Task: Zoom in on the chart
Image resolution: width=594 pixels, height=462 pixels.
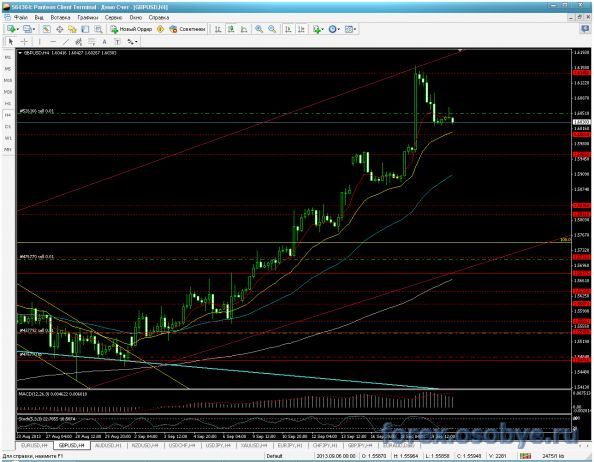Action: (259, 29)
